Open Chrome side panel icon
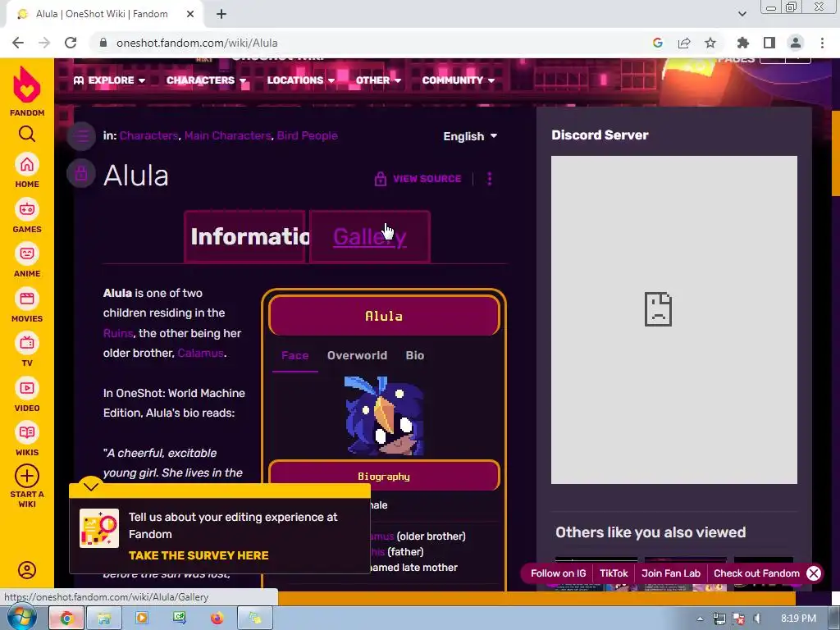This screenshot has height=630, width=840. coord(769,43)
